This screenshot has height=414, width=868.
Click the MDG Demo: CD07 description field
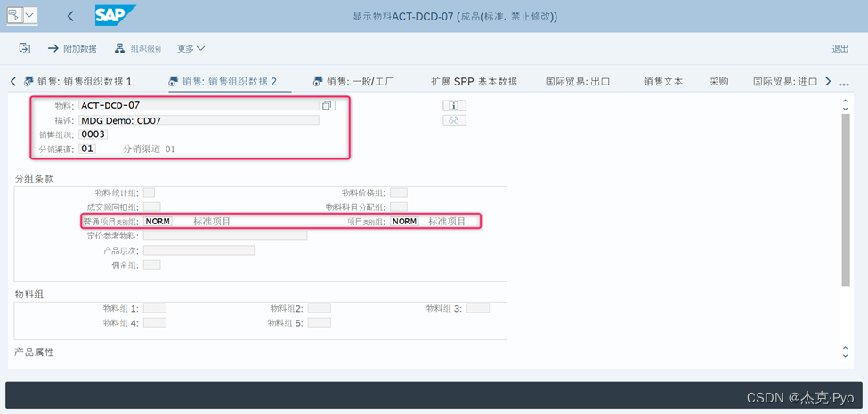(199, 120)
